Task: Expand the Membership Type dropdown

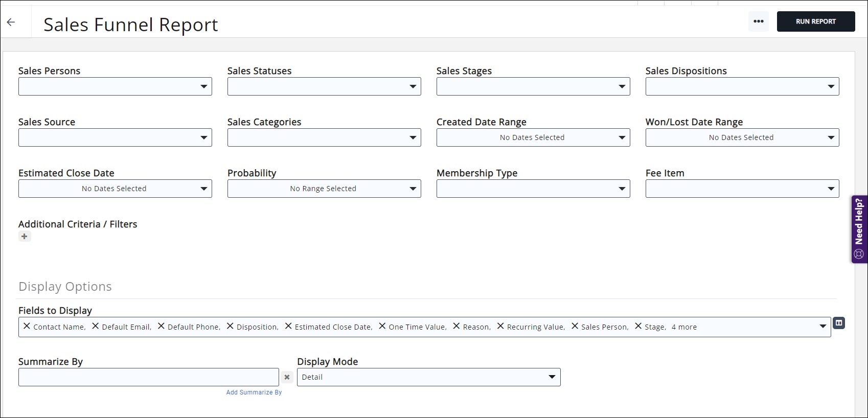Action: (x=533, y=189)
